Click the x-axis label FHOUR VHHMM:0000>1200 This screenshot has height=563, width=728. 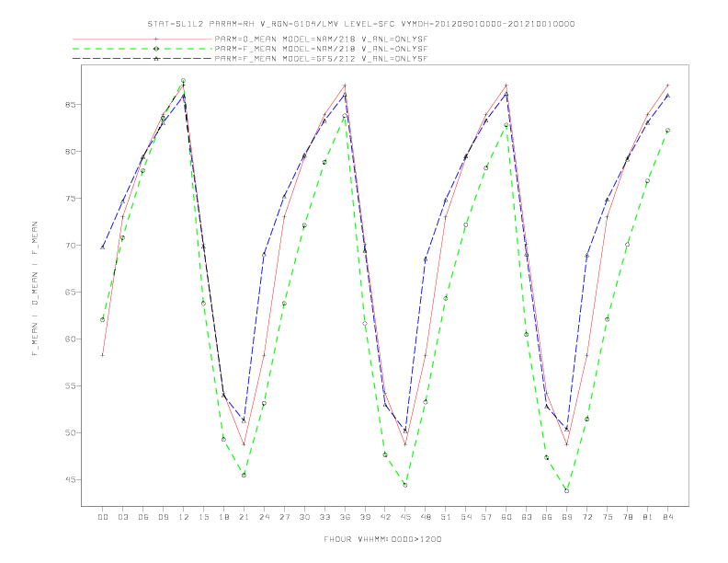coord(382,539)
